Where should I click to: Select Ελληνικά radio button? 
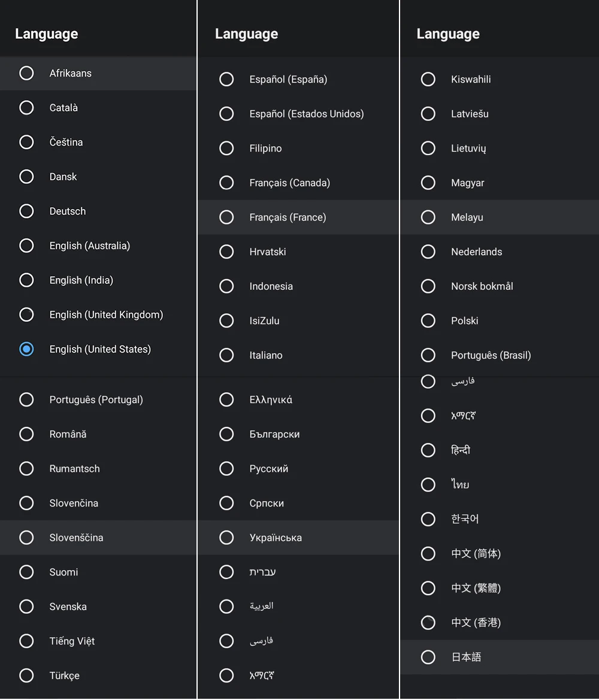click(298, 399)
